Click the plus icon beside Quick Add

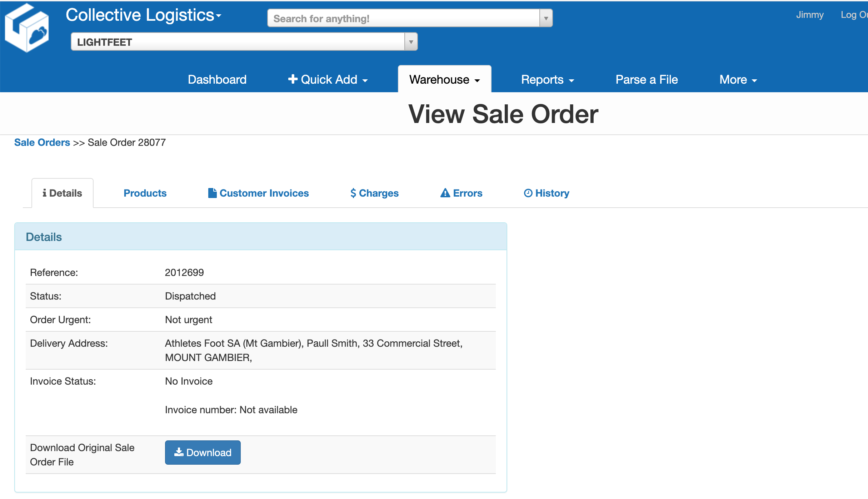pyautogui.click(x=293, y=79)
